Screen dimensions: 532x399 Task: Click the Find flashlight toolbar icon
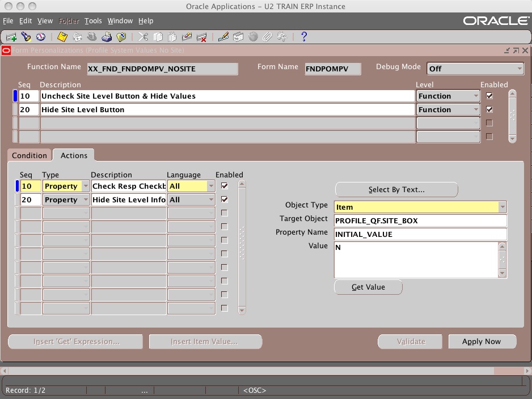(26, 37)
